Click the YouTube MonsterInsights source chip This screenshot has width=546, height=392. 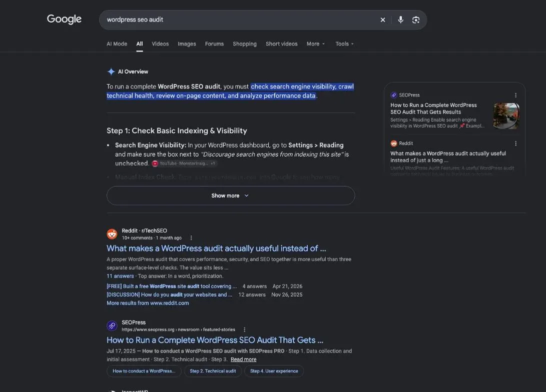(184, 163)
